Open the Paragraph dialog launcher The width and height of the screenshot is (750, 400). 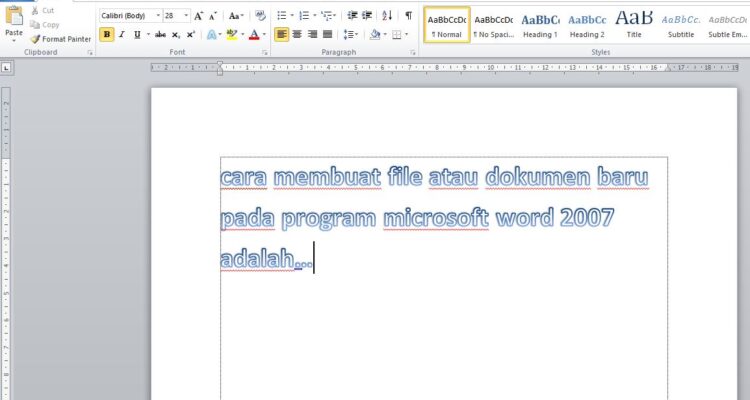point(413,53)
